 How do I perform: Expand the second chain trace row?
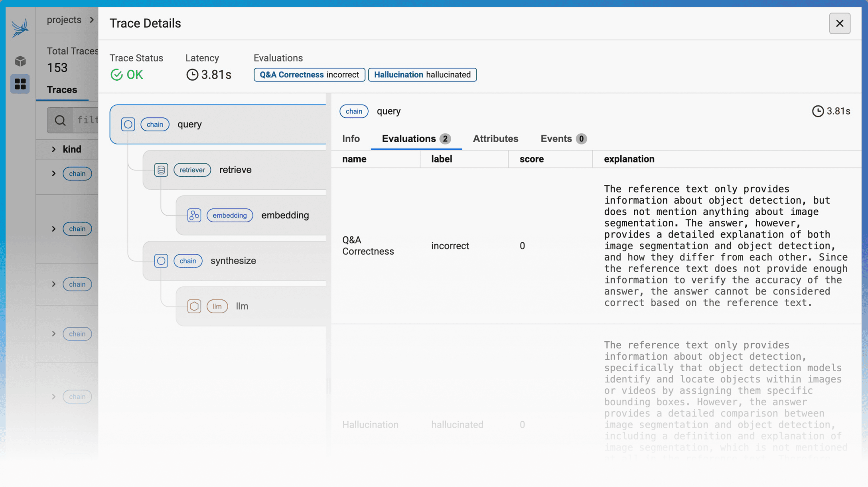click(54, 229)
